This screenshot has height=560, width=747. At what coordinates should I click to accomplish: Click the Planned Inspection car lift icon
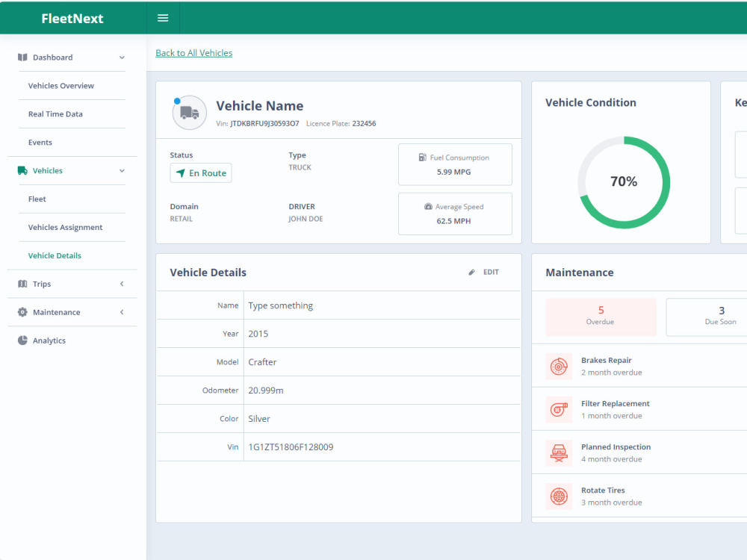(559, 453)
